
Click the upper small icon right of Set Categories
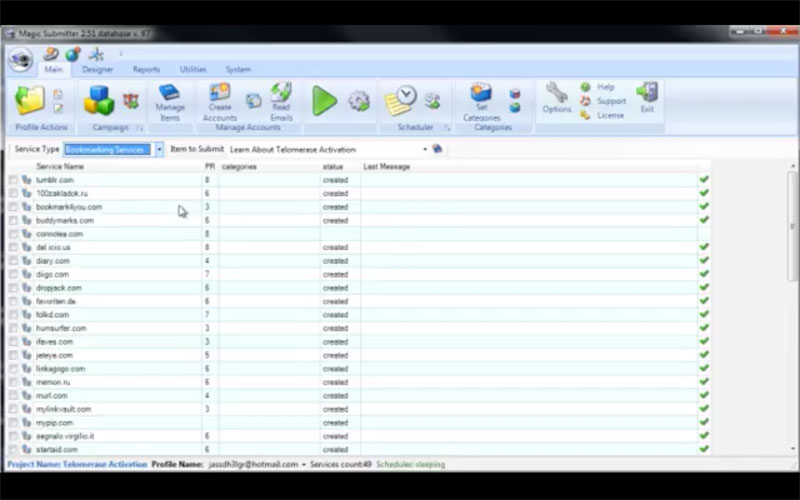pos(515,93)
